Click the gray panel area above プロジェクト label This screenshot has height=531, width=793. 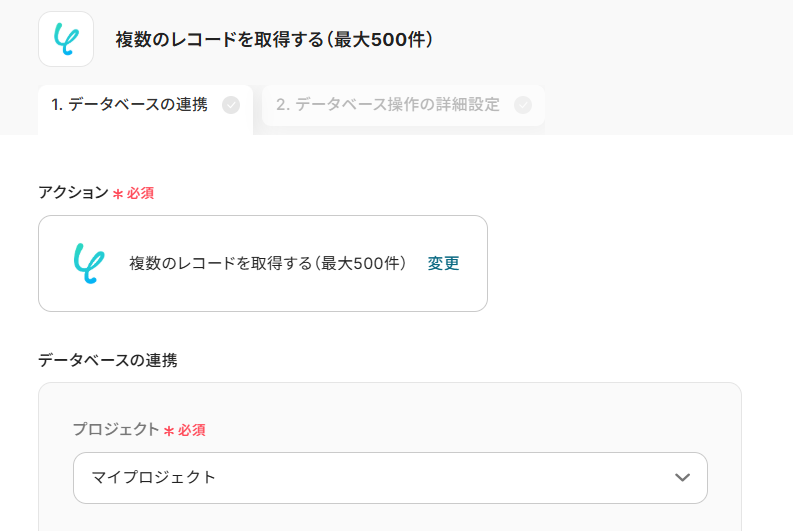(x=390, y=400)
